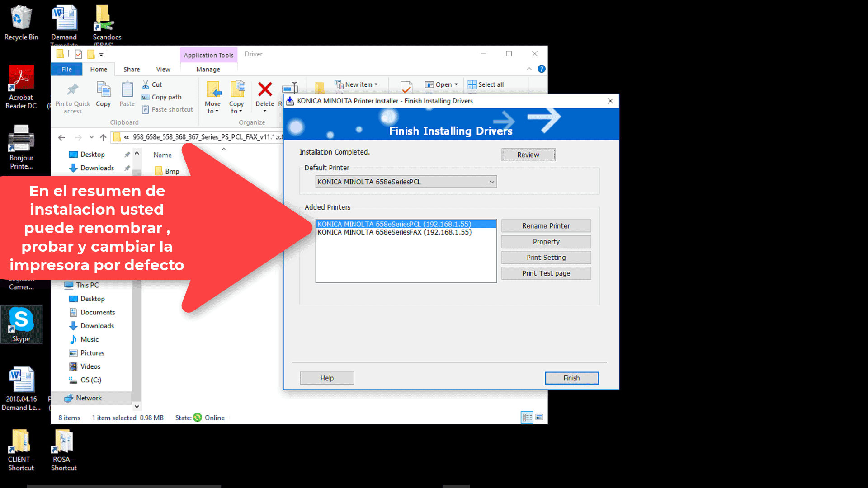
Task: Select the Application Tools contextual tab
Action: pos(208,55)
